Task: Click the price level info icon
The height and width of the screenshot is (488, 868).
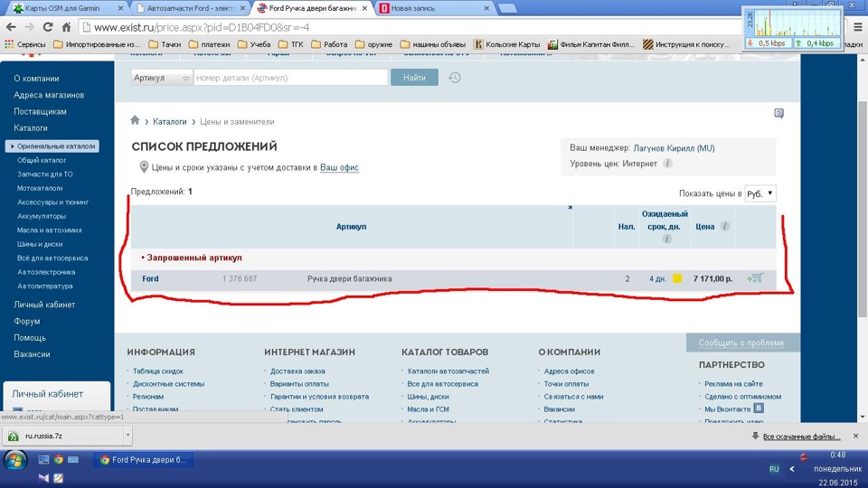Action: pyautogui.click(x=667, y=164)
